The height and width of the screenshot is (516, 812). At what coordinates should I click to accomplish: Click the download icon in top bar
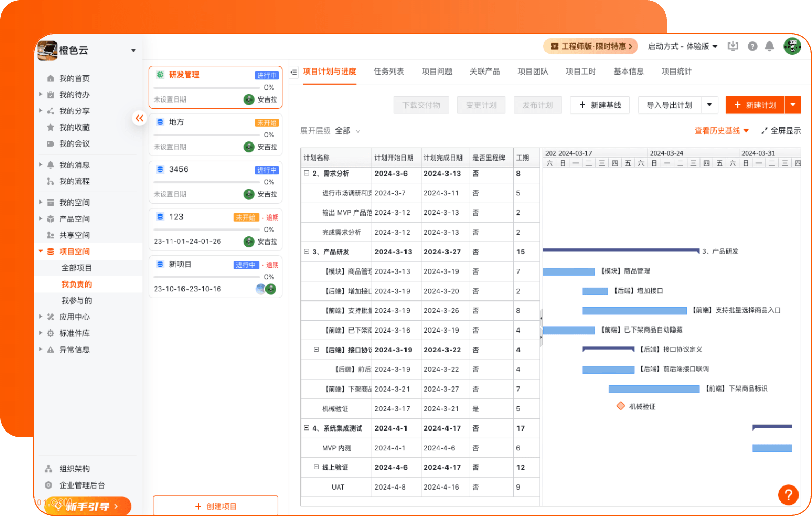pos(733,47)
